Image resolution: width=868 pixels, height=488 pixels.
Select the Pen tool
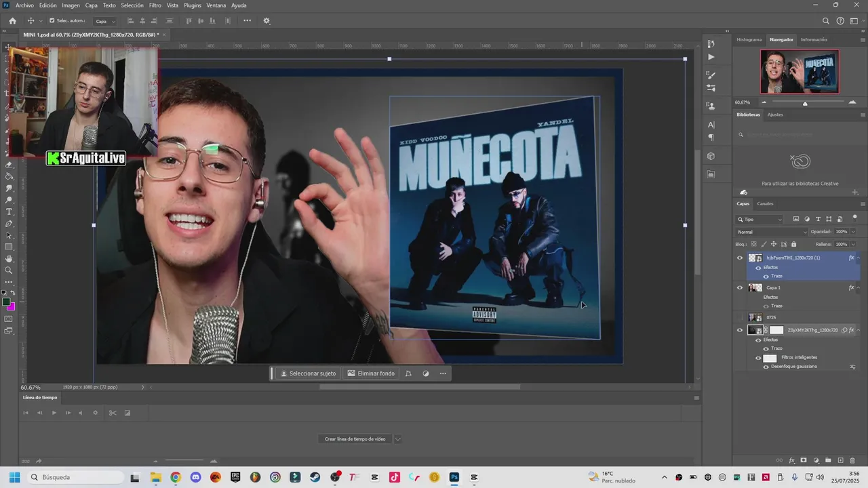click(x=9, y=223)
